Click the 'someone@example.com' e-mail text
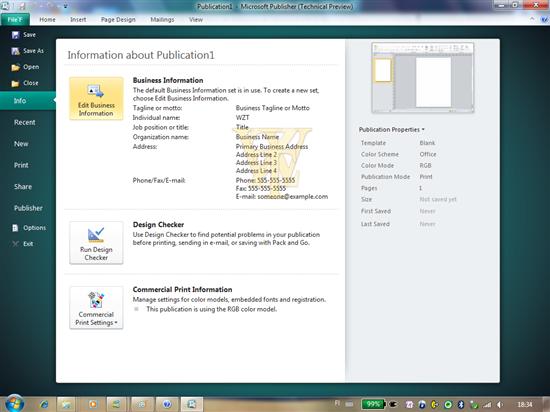The height and width of the screenshot is (412, 550). [293, 197]
